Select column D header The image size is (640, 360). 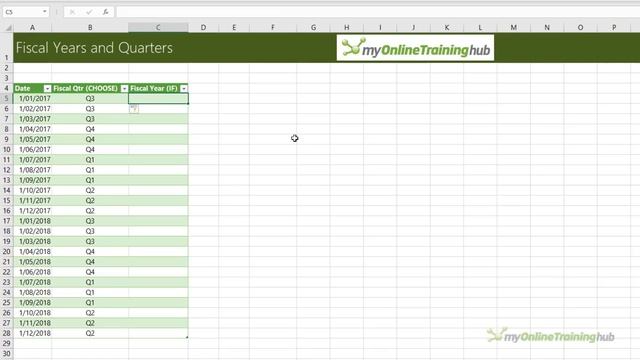(x=203, y=27)
